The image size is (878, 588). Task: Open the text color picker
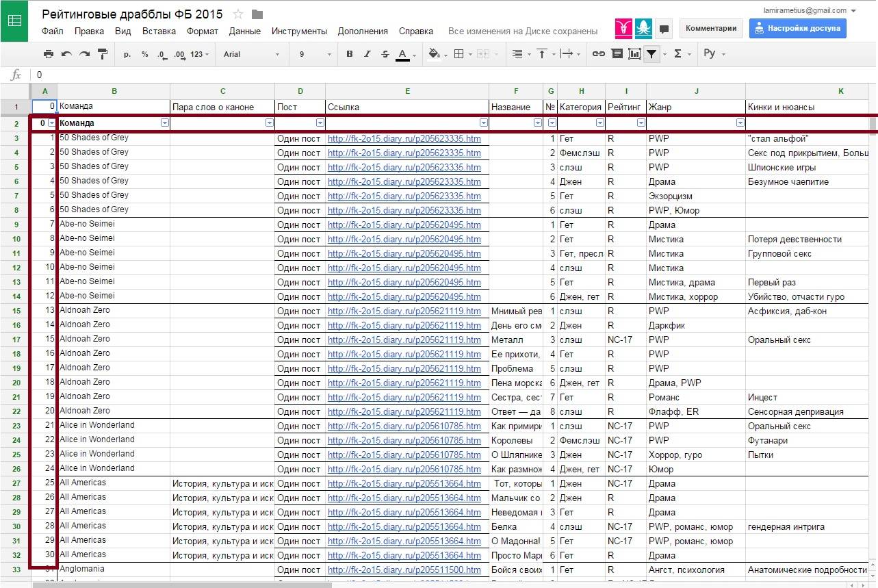[402, 54]
